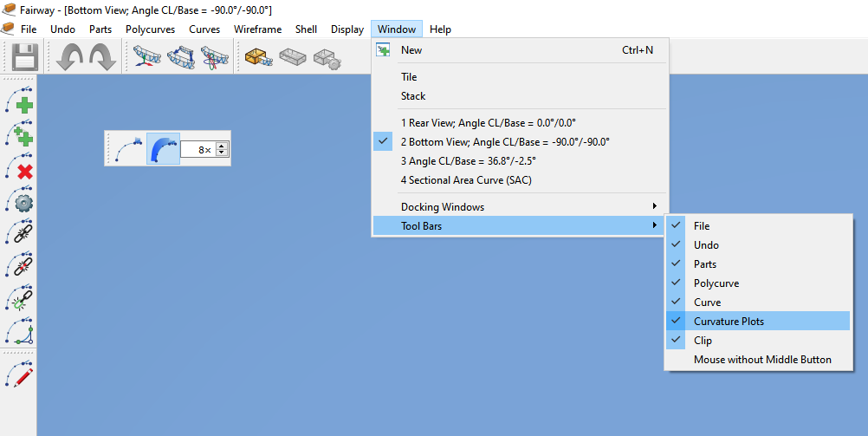Increase curvature scale with up stepper arrow
Image resolution: width=868 pixels, height=436 pixels.
[222, 146]
